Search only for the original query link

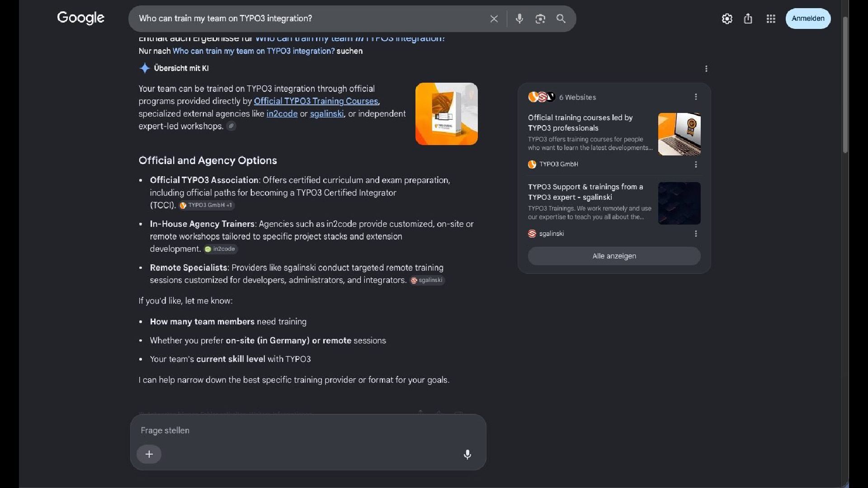point(254,51)
